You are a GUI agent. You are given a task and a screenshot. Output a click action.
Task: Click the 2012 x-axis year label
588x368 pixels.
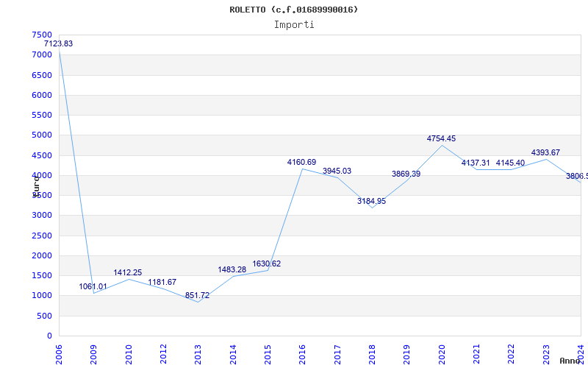click(x=163, y=354)
